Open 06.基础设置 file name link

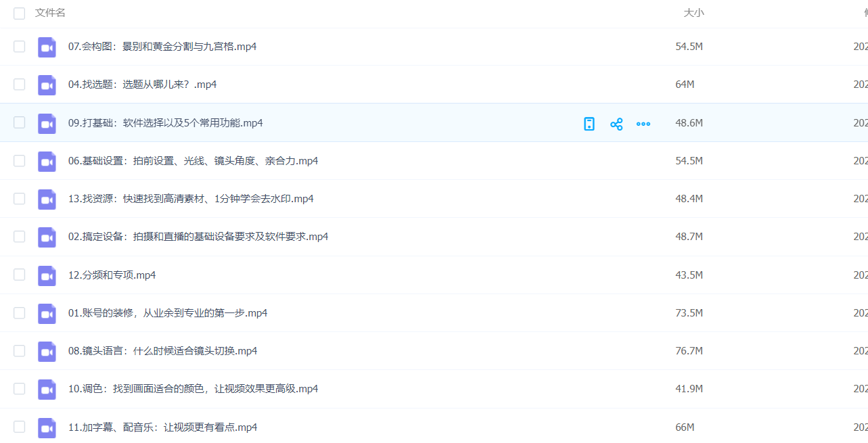pyautogui.click(x=193, y=161)
